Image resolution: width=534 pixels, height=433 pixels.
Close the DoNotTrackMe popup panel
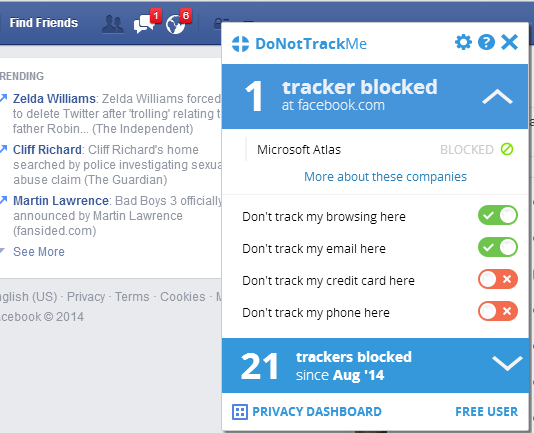[510, 43]
